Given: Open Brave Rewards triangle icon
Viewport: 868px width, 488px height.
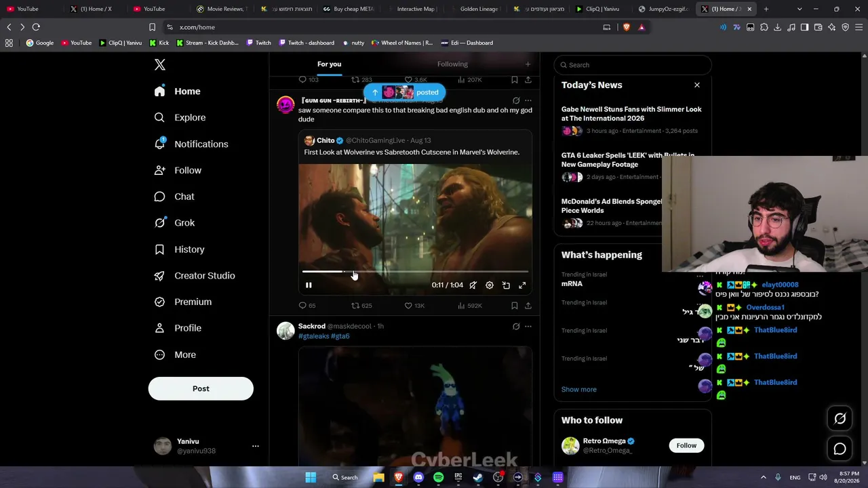Looking at the screenshot, I should tap(642, 27).
